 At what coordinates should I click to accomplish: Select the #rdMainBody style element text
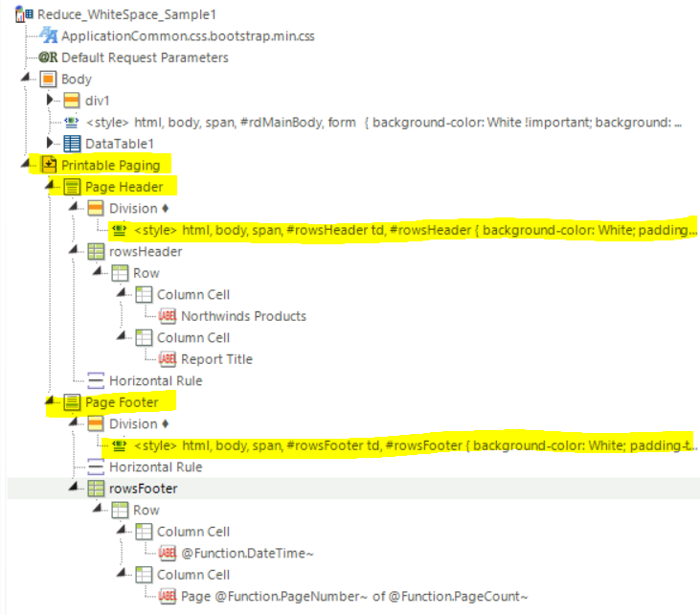383,123
